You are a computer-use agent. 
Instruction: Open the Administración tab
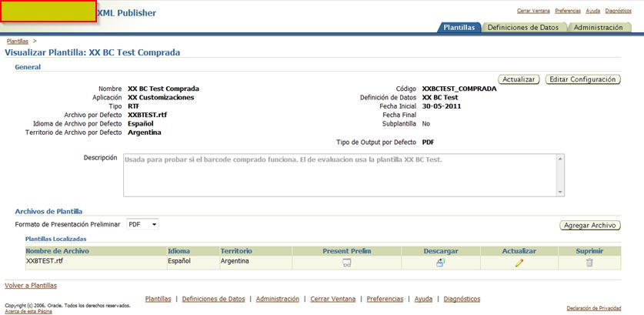coord(598,28)
